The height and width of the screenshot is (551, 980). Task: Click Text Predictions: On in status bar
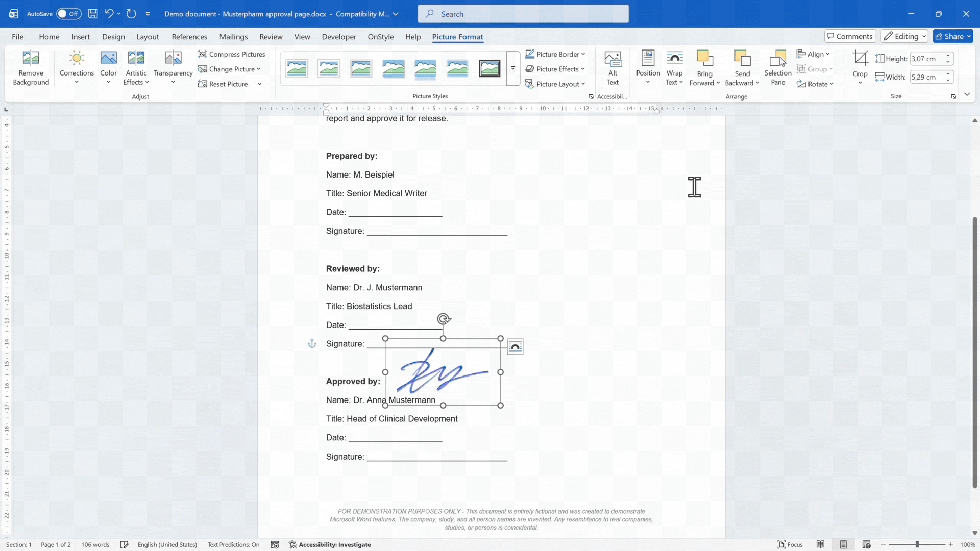tap(233, 544)
